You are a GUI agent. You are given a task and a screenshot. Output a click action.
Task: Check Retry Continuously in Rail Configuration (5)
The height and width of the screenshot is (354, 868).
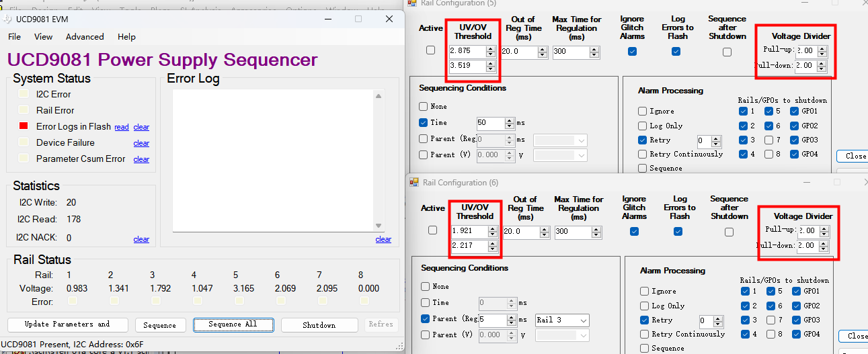coord(642,154)
